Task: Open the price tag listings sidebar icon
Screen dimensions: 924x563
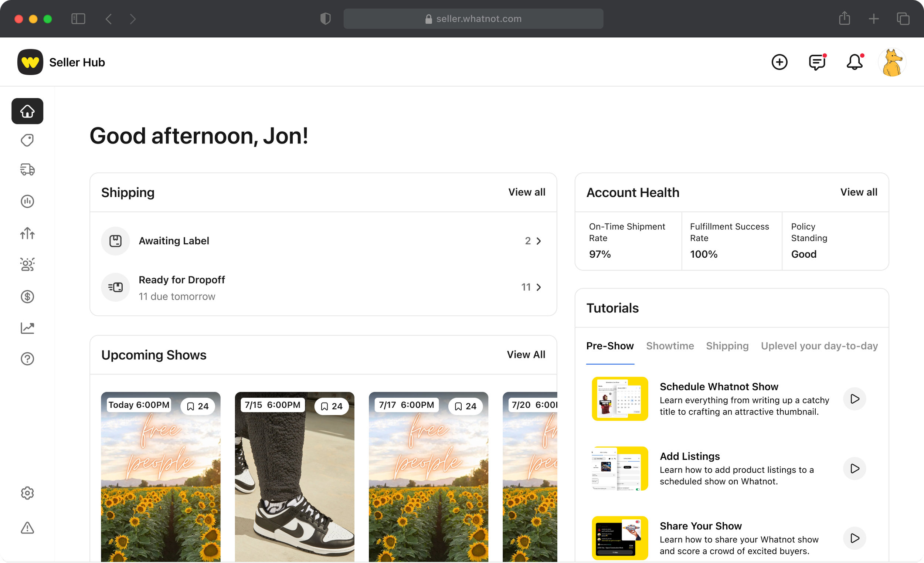Action: [x=27, y=140]
